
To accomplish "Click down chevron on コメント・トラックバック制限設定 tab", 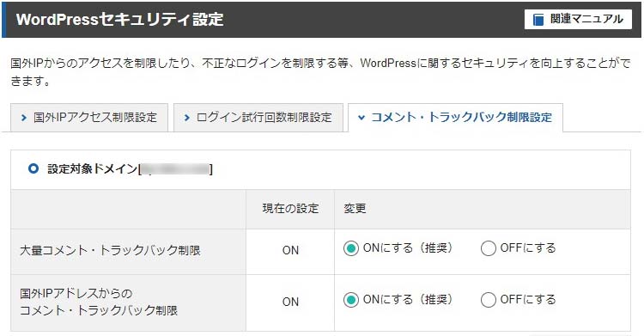I will click(361, 118).
